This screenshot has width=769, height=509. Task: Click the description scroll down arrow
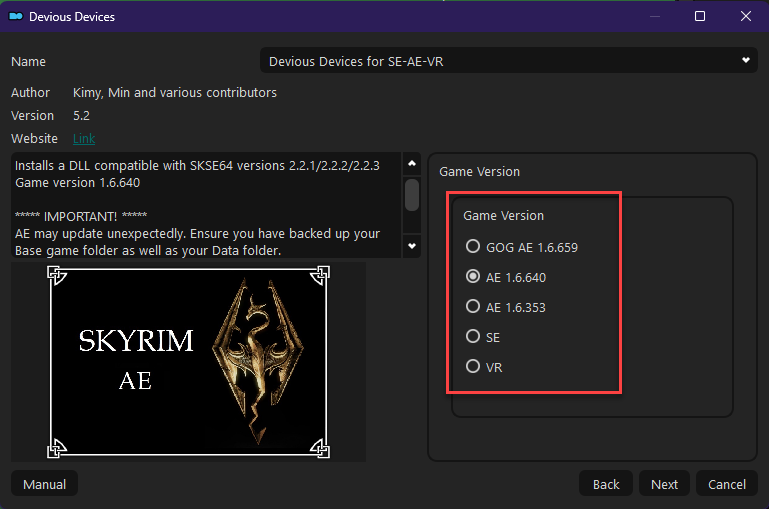tap(412, 246)
